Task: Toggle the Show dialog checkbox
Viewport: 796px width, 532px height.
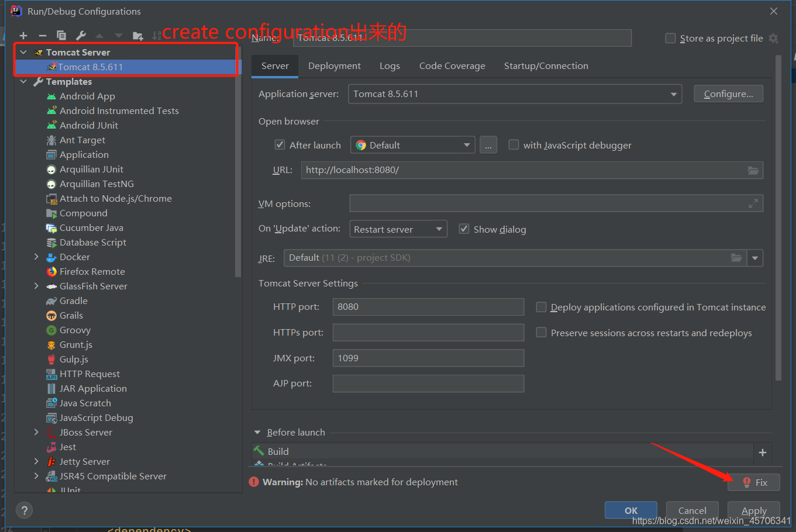Action: [464, 229]
